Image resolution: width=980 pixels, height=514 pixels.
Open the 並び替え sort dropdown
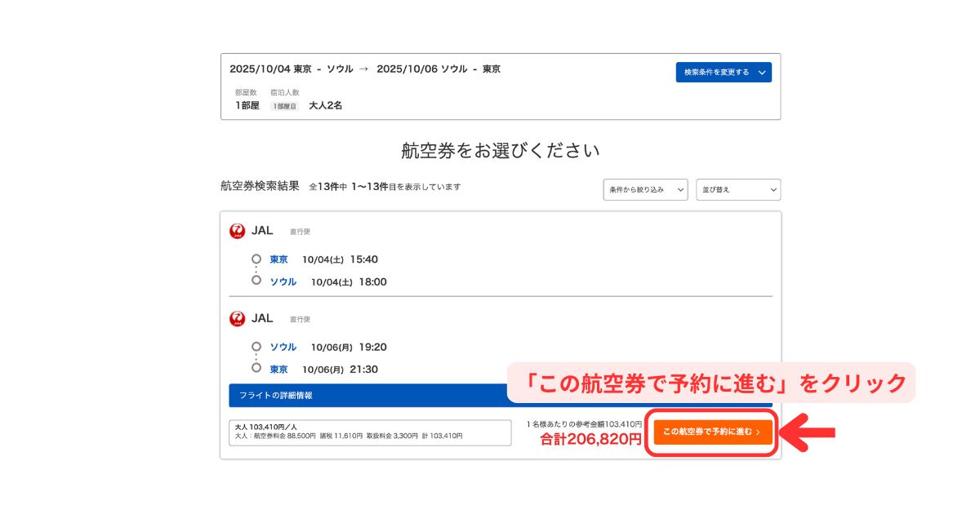737,189
